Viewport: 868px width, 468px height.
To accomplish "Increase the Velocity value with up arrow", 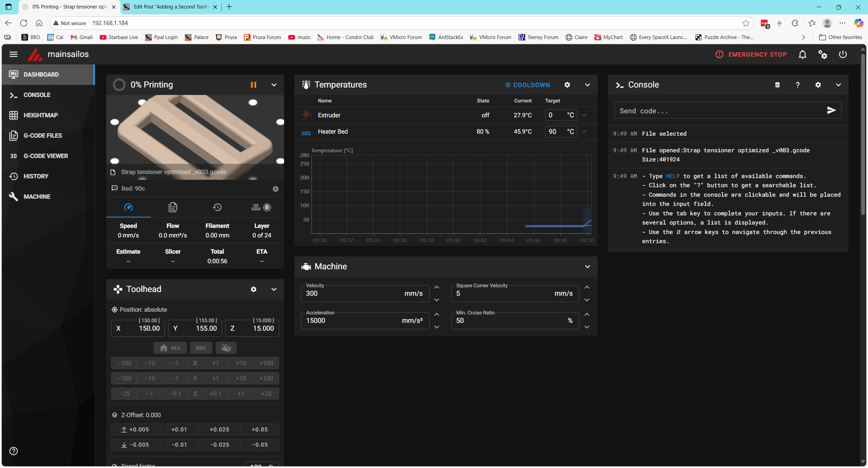I will [437, 287].
